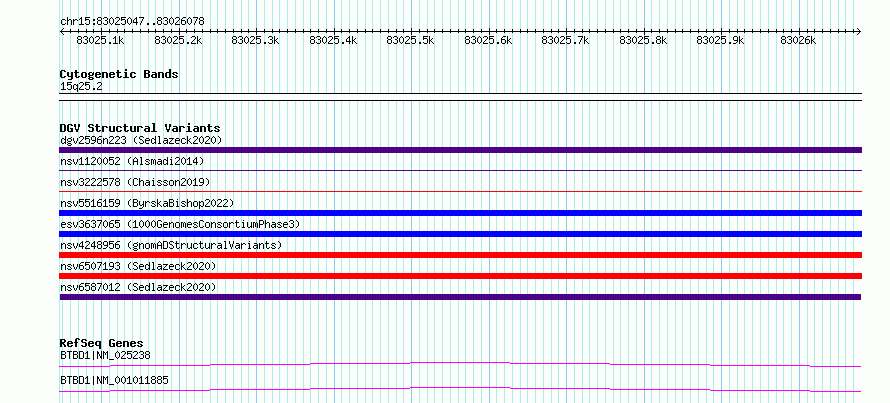Image resolution: width=890 pixels, height=403 pixels.
Task: Open the BTBD1|NM_001011885 gene label
Action: pos(114,380)
